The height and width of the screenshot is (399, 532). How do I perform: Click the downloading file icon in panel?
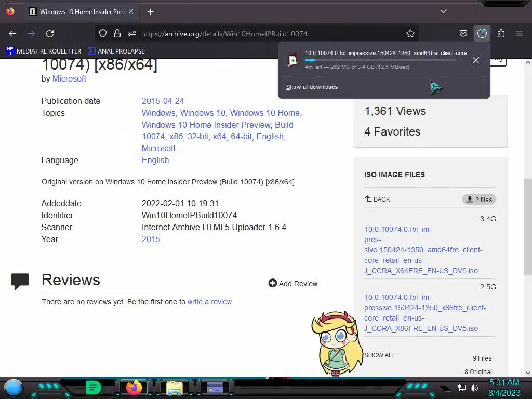pos(292,60)
